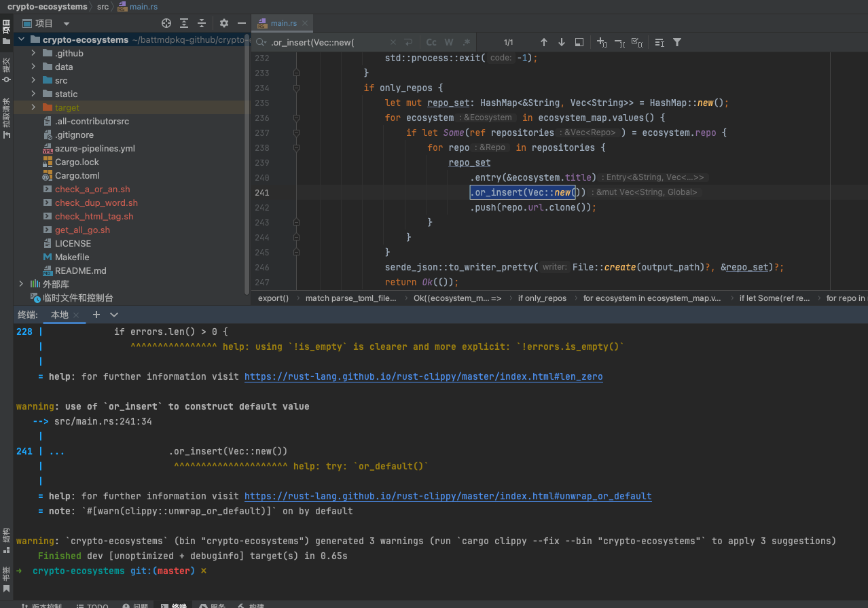The image size is (868, 608).
Task: Jump to previous search occurrence arrow
Action: 543,42
